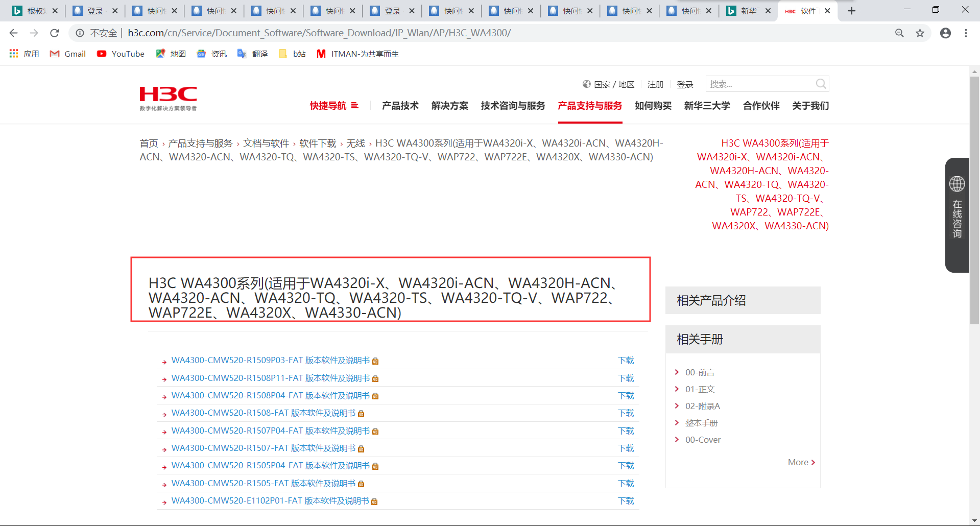This screenshot has height=526, width=980.
Task: Switch to the 新华三 browser tab
Action: 749,11
